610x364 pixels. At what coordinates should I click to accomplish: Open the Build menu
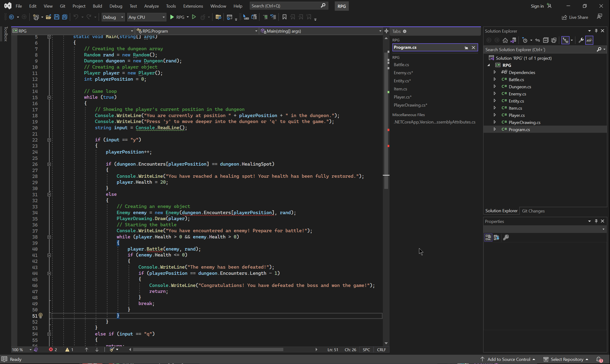(97, 6)
